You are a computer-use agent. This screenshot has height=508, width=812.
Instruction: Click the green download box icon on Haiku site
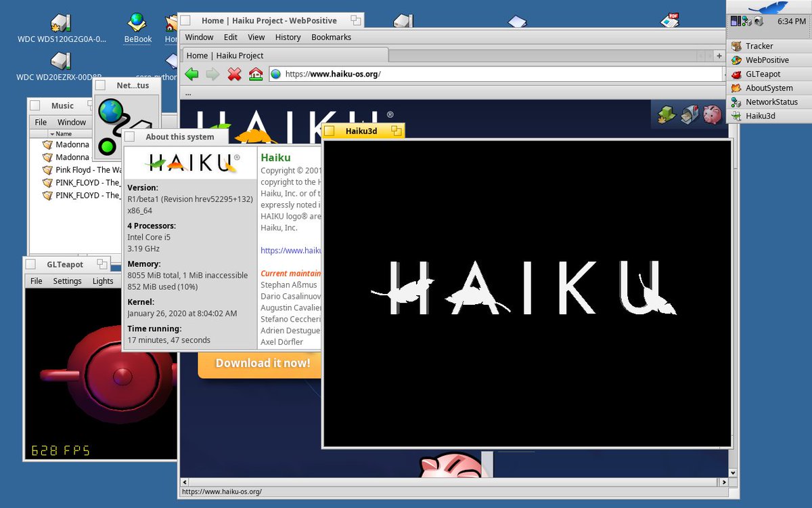(x=667, y=114)
